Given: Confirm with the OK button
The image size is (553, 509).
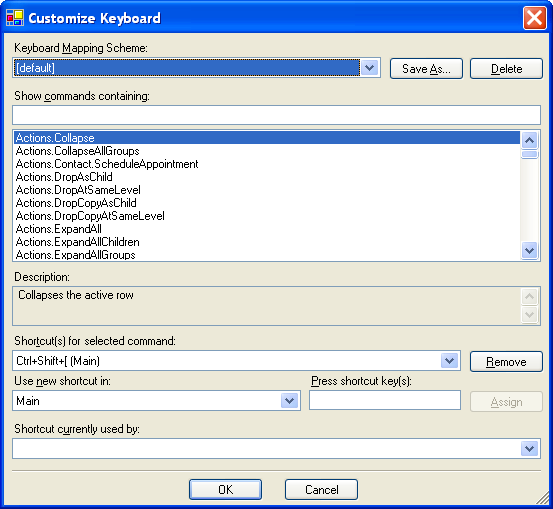Looking at the screenshot, I should click(x=225, y=490).
